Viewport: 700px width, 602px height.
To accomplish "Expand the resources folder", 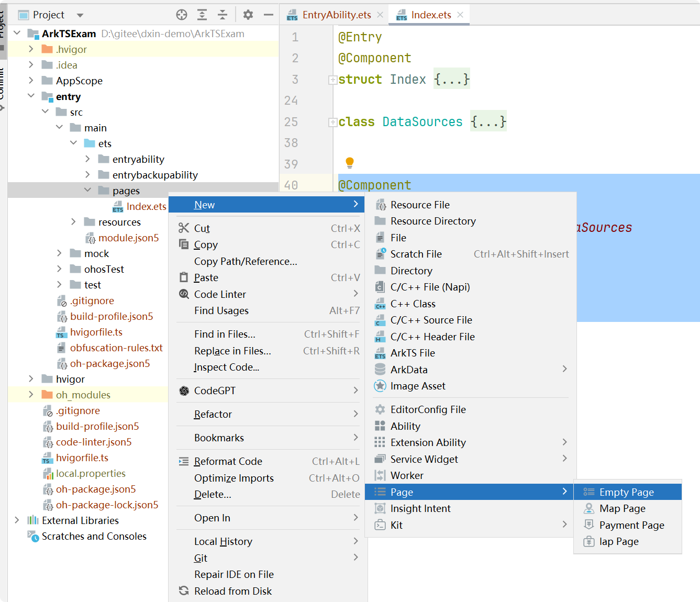I will 73,221.
